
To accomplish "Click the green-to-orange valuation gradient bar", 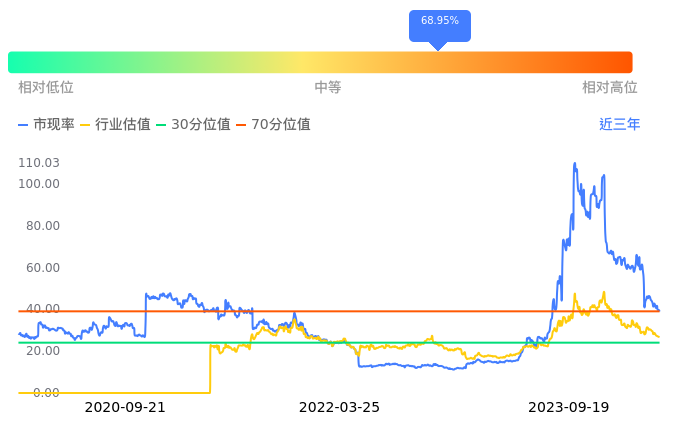I will (320, 62).
